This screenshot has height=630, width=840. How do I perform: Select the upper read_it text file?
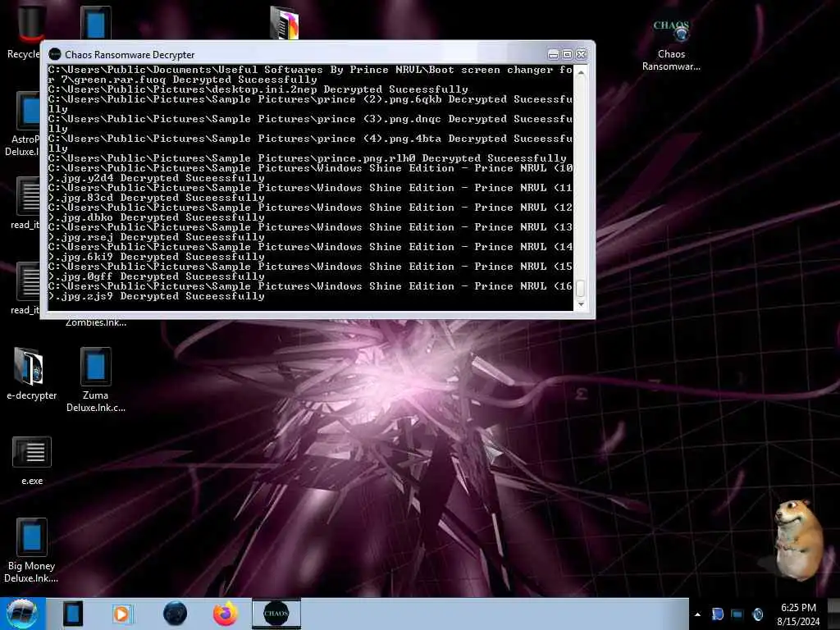coord(25,203)
